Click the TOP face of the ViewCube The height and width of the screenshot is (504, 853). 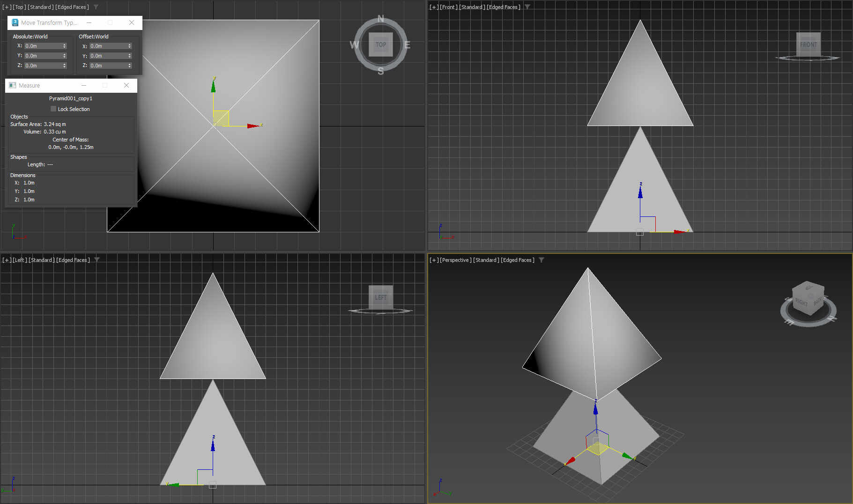tap(380, 45)
